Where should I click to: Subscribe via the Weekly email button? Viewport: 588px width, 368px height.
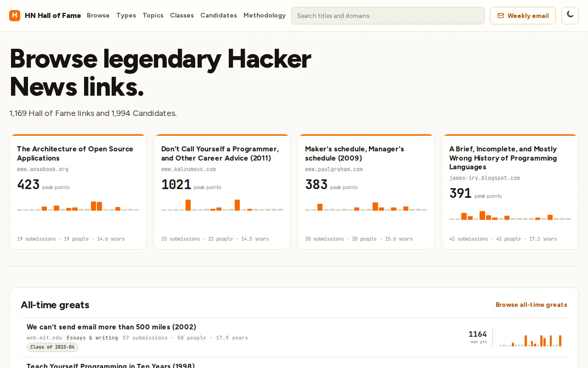[x=523, y=16]
